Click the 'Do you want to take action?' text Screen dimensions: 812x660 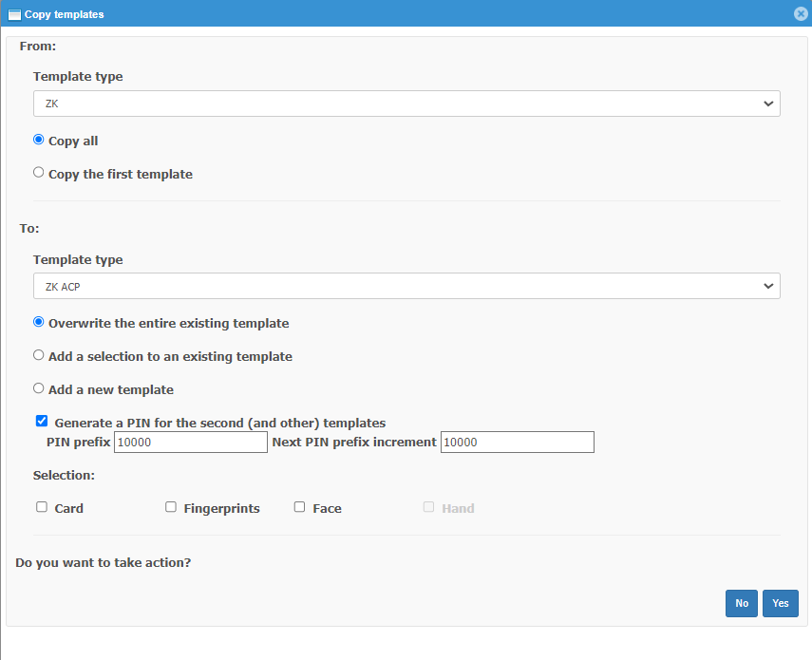tap(104, 563)
